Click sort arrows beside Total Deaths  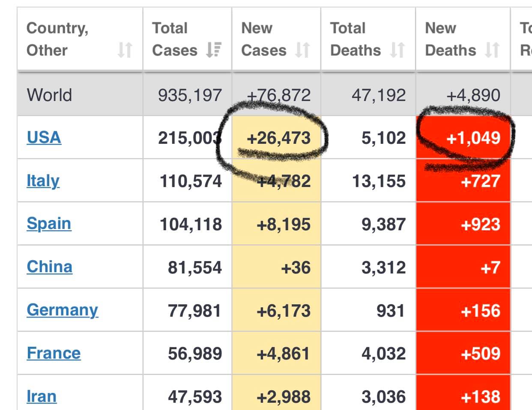[x=397, y=50]
